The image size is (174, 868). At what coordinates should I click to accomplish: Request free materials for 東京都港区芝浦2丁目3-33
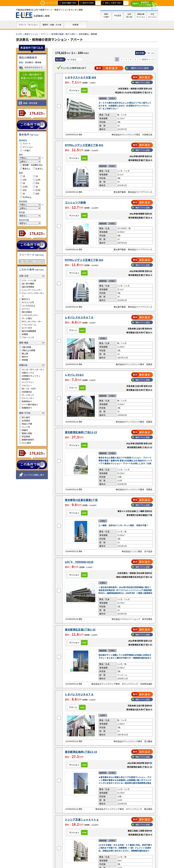(x=142, y=629)
